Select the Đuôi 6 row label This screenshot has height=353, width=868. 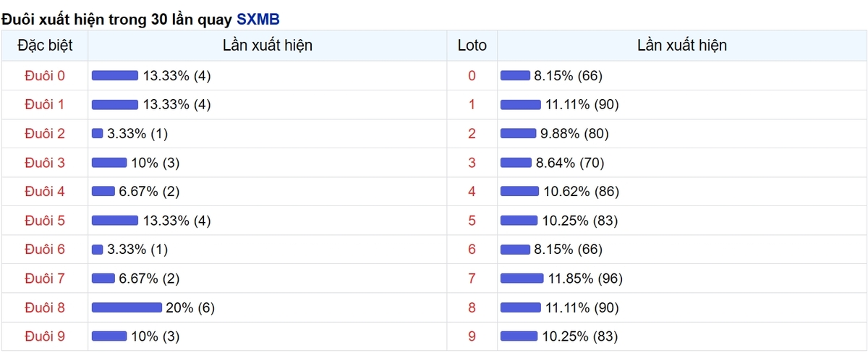click(45, 250)
